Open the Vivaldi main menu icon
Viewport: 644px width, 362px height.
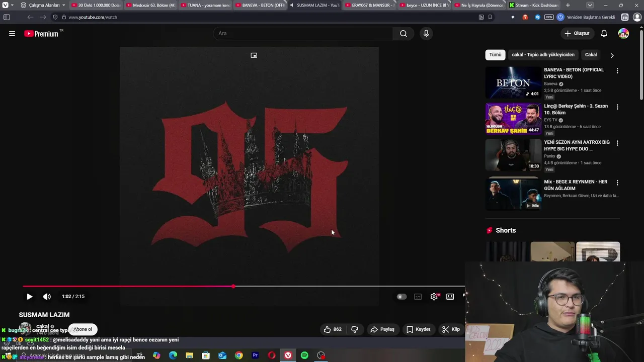pos(6,5)
